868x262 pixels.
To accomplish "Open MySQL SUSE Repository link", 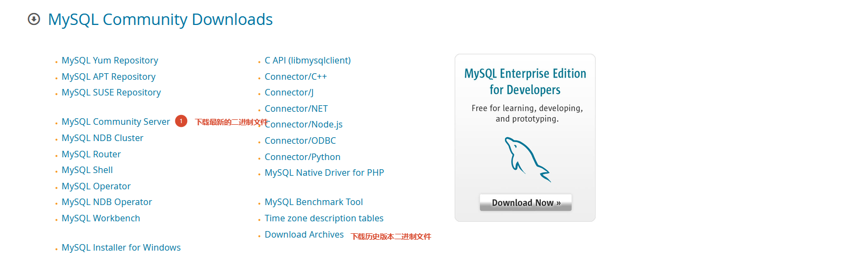I will (111, 92).
